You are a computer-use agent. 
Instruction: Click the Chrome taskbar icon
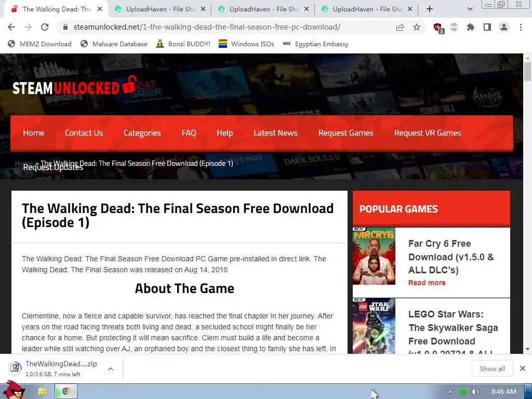[x=66, y=392]
